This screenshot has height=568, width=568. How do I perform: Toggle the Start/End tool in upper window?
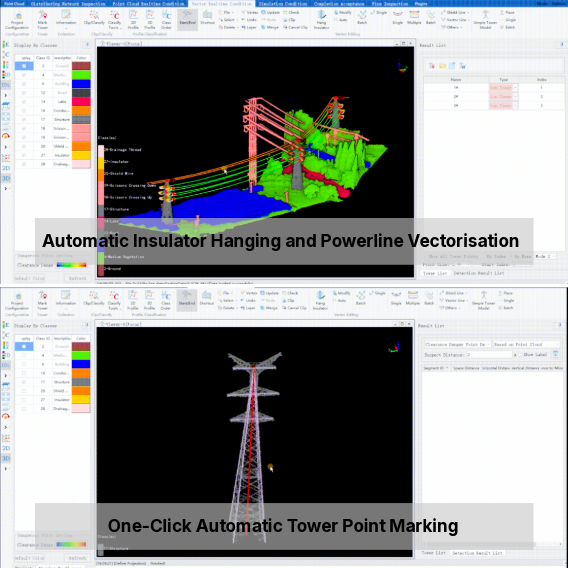tap(187, 19)
